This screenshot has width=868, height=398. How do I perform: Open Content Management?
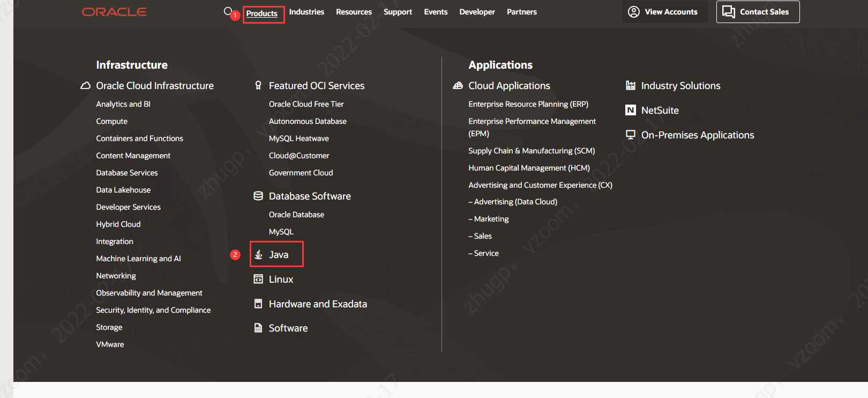coord(133,156)
